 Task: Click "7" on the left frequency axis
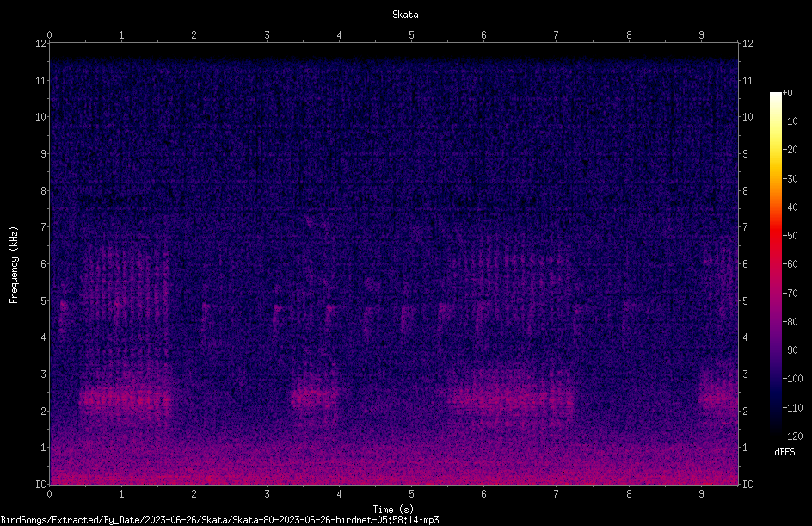coord(44,227)
